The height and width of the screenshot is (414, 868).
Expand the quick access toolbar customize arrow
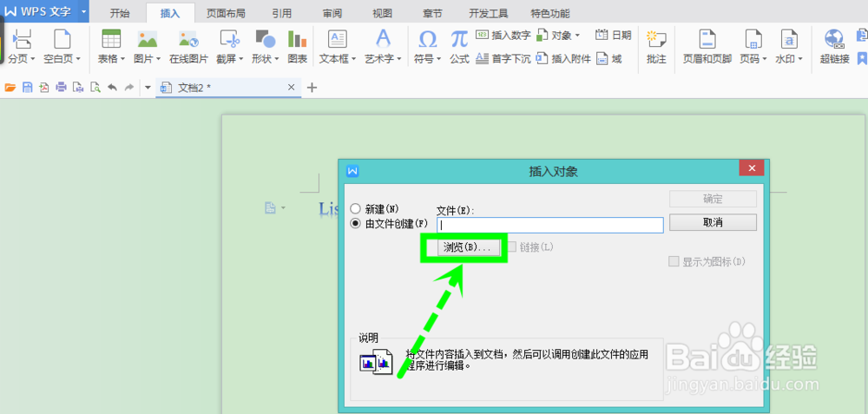[148, 87]
